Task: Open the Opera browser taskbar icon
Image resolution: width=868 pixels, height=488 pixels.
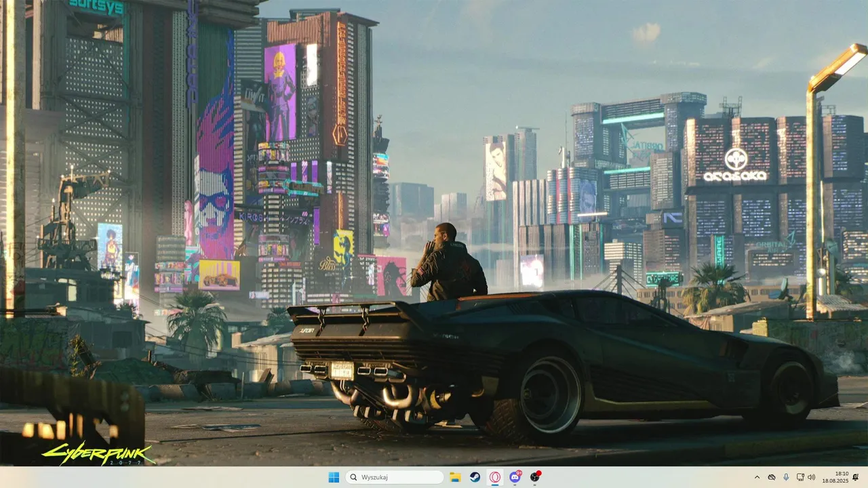Action: click(496, 477)
